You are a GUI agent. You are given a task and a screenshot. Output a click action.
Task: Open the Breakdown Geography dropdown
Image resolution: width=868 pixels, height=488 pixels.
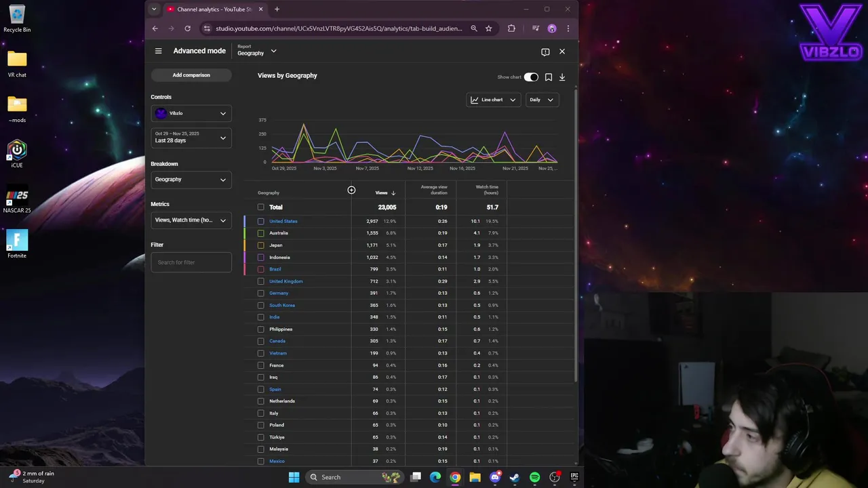coord(191,180)
